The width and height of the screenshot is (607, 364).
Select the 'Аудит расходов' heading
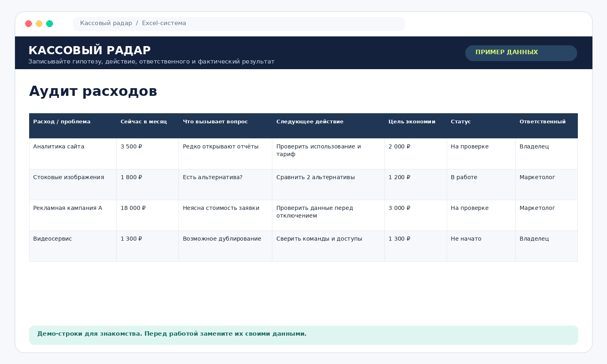[93, 91]
